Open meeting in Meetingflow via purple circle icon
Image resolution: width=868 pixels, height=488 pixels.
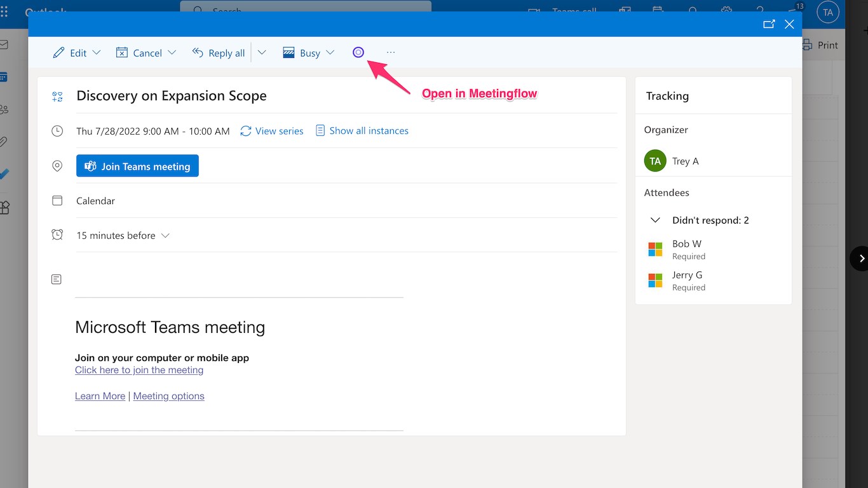tap(358, 52)
